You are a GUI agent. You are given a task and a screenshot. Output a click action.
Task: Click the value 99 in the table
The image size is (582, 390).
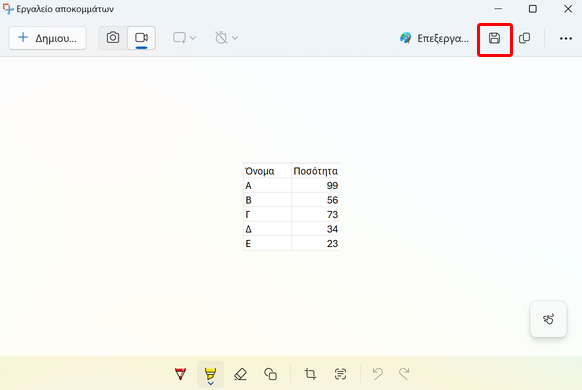332,186
